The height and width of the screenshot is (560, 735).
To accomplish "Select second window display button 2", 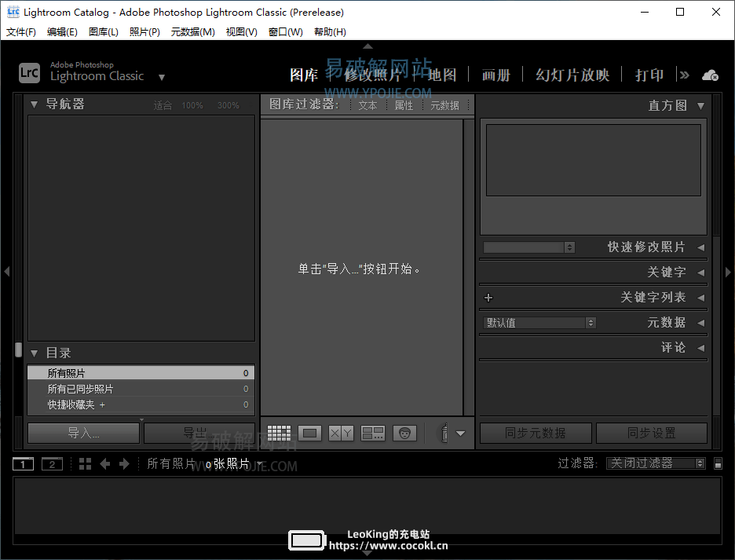I will (x=52, y=464).
